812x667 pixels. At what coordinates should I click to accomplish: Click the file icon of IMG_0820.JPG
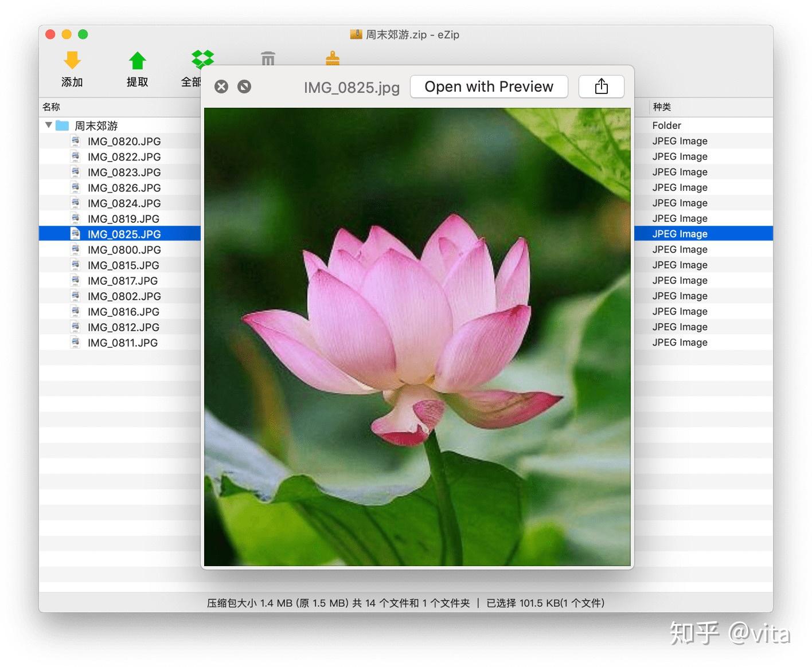(x=75, y=141)
